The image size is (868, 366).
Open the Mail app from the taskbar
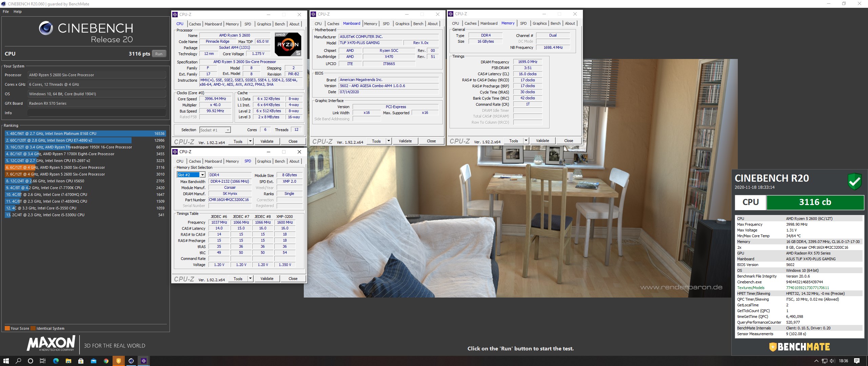(x=94, y=361)
